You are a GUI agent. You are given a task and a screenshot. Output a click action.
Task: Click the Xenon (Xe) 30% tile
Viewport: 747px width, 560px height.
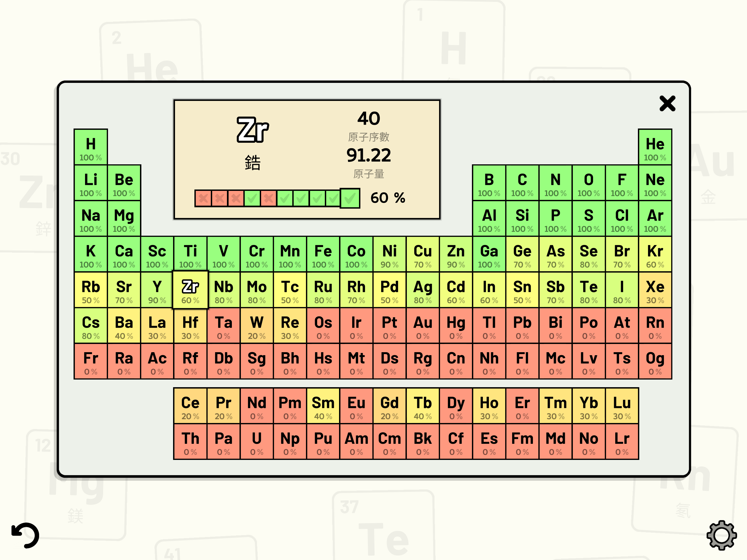[655, 290]
